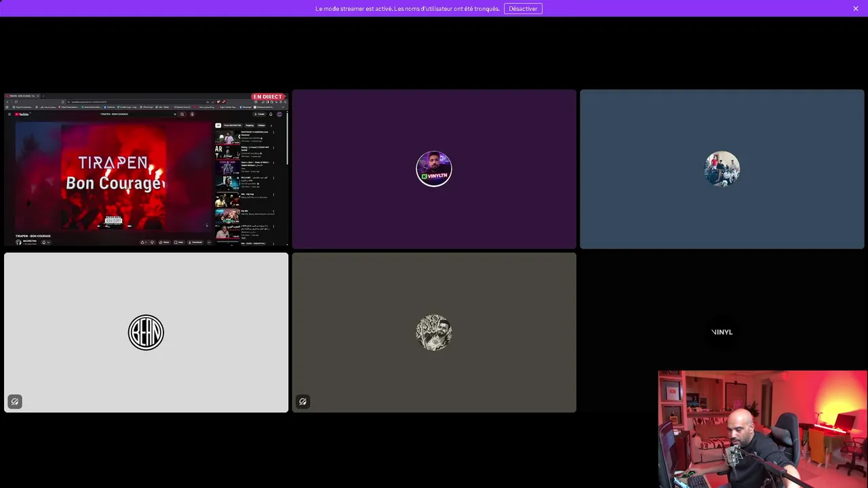Click the Désactiver streamer mode button
The width and height of the screenshot is (868, 488).
coord(523,8)
